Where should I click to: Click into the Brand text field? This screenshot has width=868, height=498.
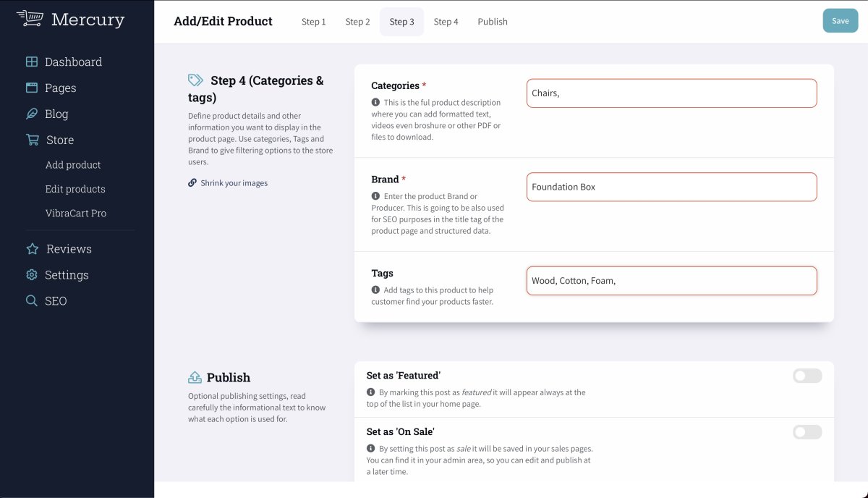pos(671,187)
